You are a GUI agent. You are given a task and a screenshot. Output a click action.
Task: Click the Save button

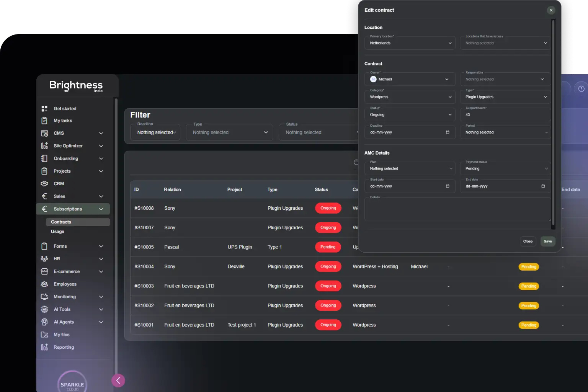(548, 241)
